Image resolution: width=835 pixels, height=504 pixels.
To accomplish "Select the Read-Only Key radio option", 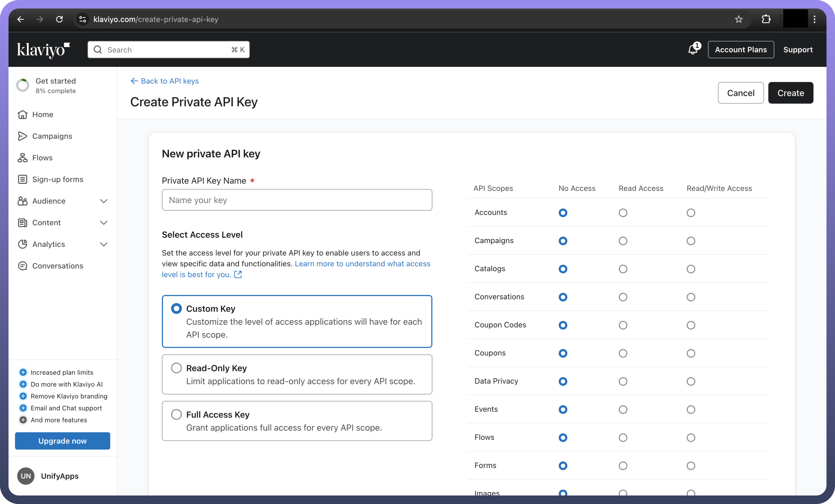I will 176,368.
